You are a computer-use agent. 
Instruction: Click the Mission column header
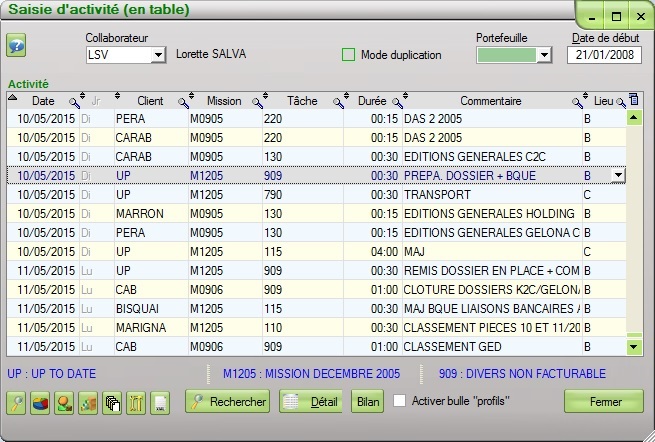(x=224, y=101)
